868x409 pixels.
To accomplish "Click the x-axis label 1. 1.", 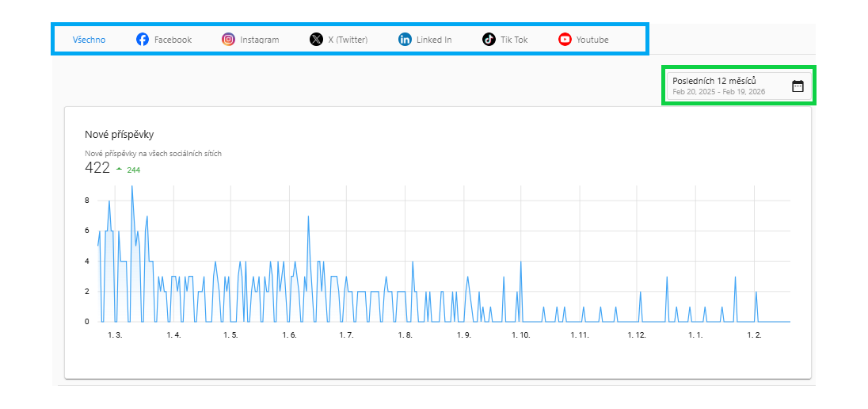I will click(695, 335).
